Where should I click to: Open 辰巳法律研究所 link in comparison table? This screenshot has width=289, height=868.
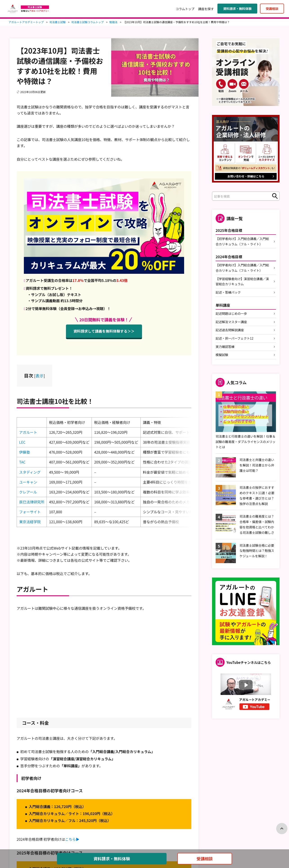(32, 502)
